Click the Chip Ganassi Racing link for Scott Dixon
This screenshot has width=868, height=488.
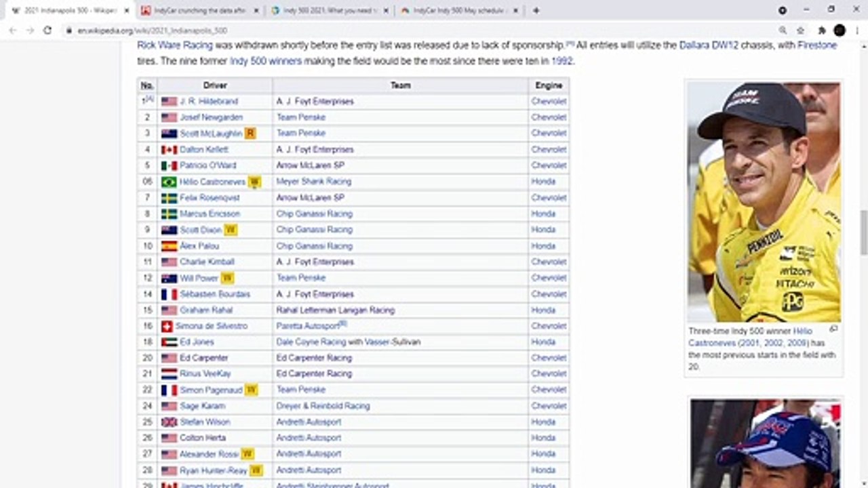[314, 230]
